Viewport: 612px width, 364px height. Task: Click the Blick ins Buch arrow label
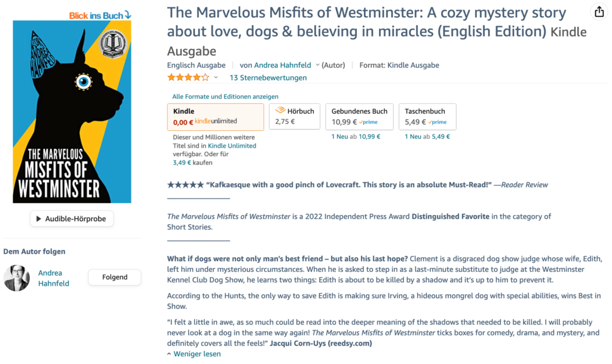pyautogui.click(x=100, y=15)
